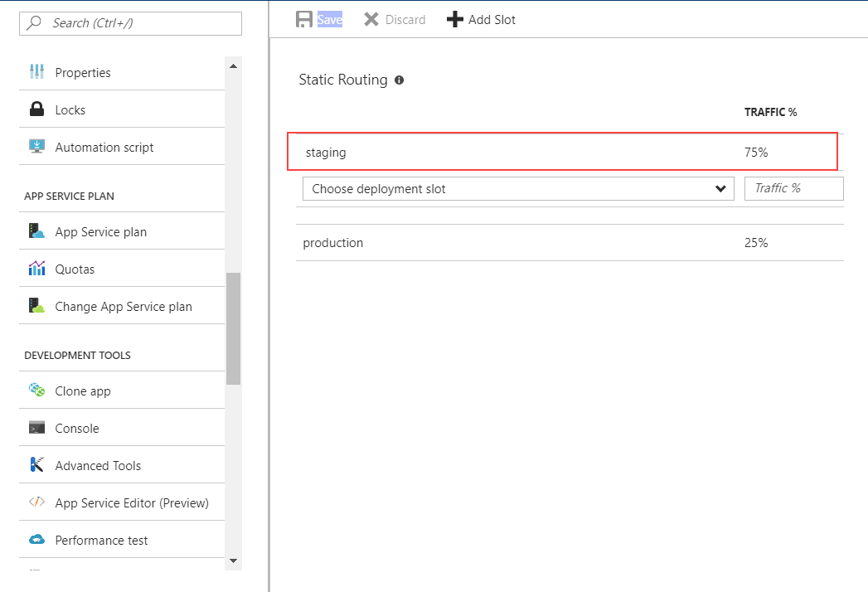Open App Service Editor (Preview) item
Viewport: 868px width, 592px height.
[x=131, y=502]
